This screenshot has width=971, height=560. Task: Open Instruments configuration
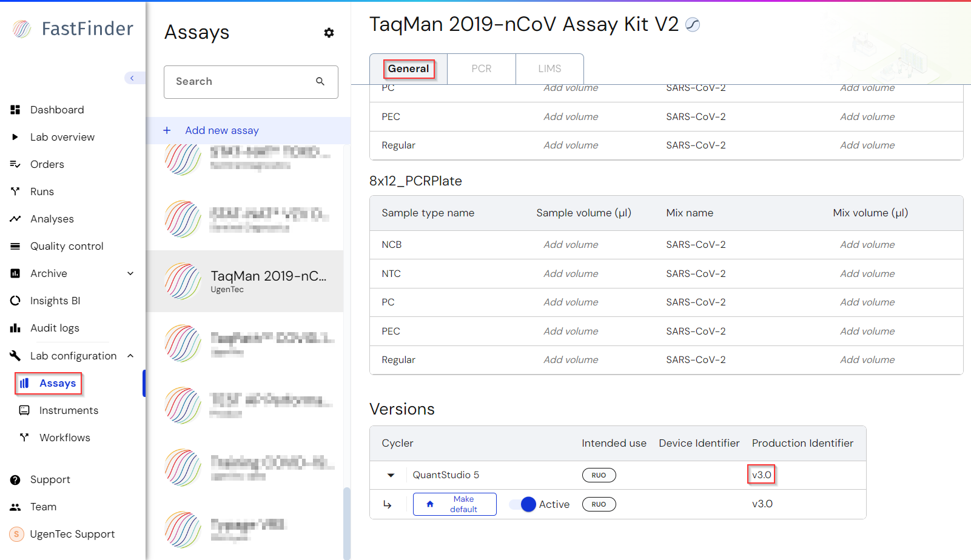(x=69, y=410)
